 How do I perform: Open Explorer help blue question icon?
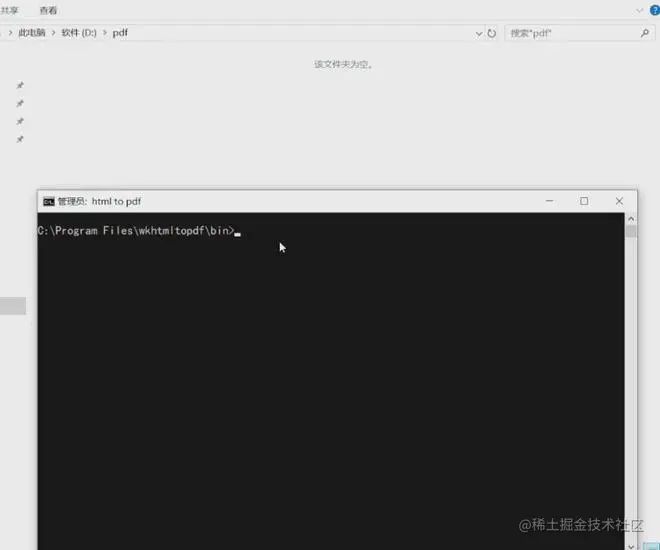tap(655, 10)
